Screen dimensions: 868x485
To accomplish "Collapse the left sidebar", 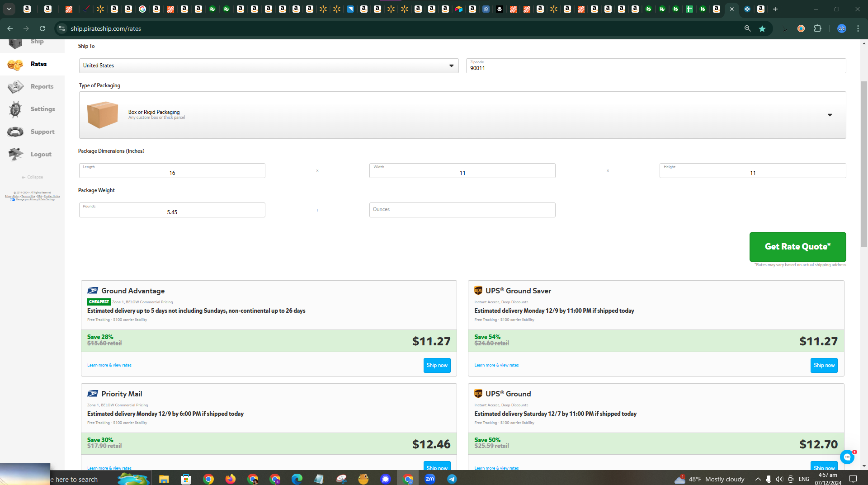I will pyautogui.click(x=32, y=177).
